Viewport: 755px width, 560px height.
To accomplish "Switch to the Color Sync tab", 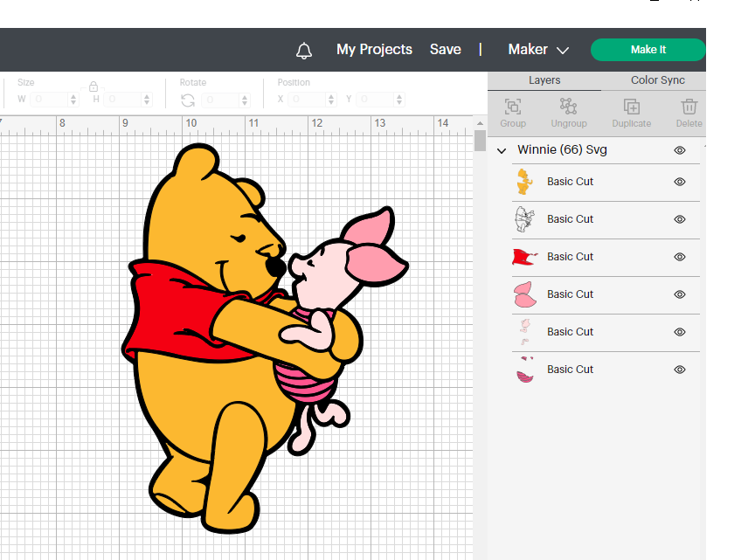I will click(x=658, y=80).
